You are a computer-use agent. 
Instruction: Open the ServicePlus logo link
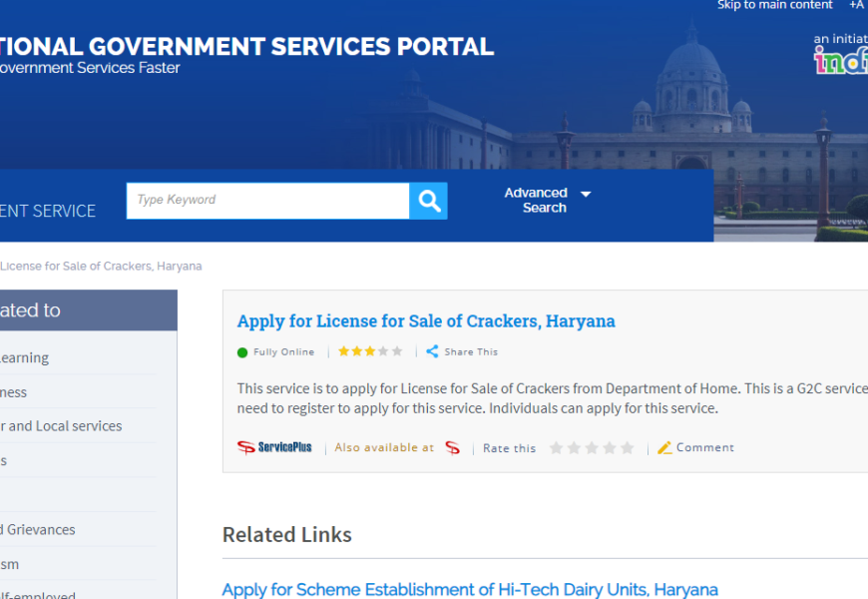tap(274, 447)
